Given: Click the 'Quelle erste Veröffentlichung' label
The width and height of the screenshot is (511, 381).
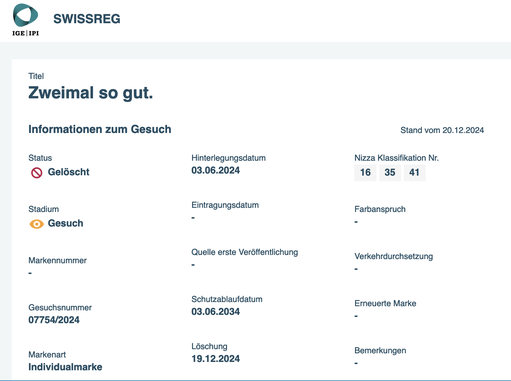Looking at the screenshot, I should [245, 252].
